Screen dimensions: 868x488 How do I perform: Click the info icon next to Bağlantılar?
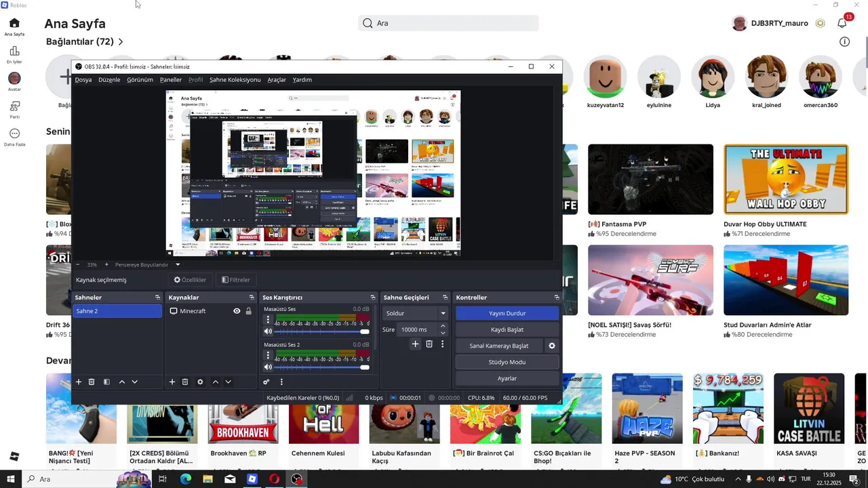[x=844, y=41]
